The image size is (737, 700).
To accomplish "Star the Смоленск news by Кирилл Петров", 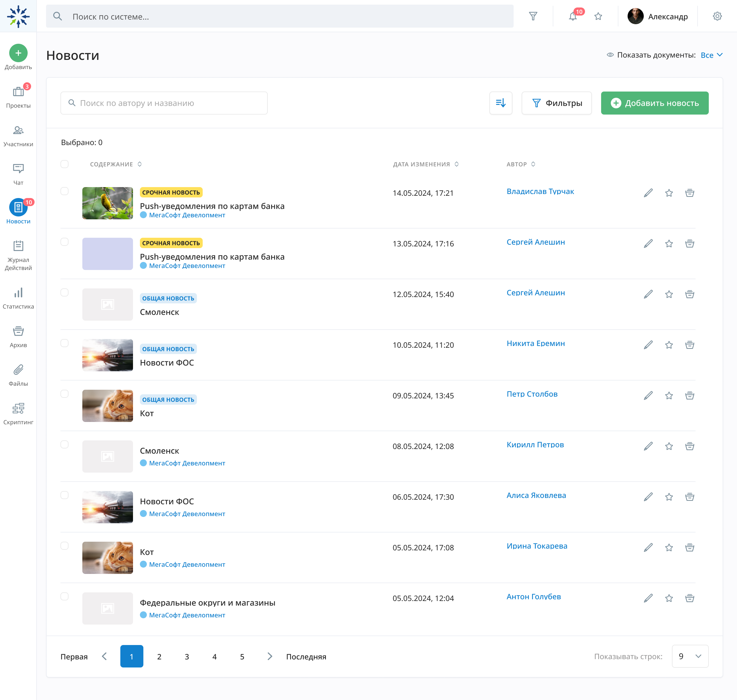I will coord(669,446).
